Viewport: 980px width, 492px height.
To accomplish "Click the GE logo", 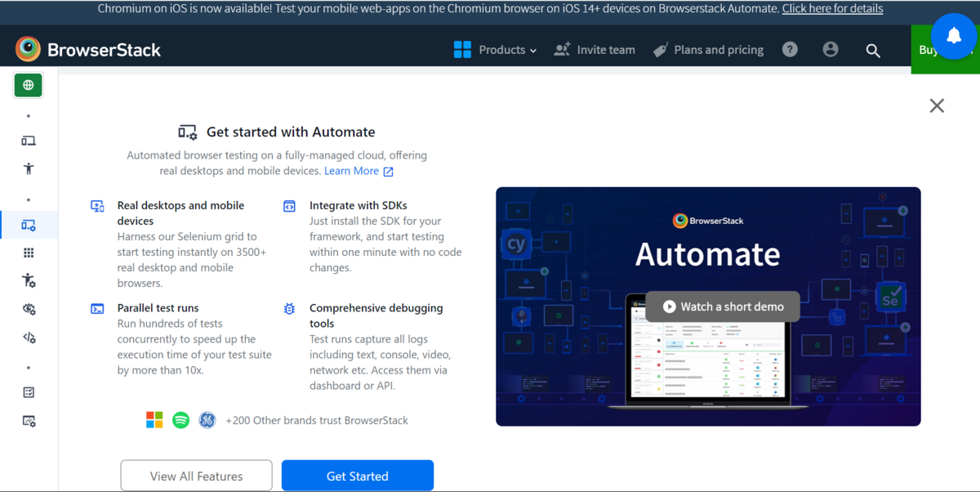I will tap(207, 420).
